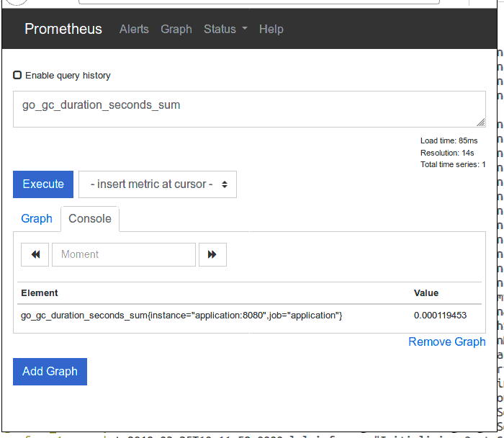Click the Remove Graph link
This screenshot has height=438, width=504.
pyautogui.click(x=446, y=341)
